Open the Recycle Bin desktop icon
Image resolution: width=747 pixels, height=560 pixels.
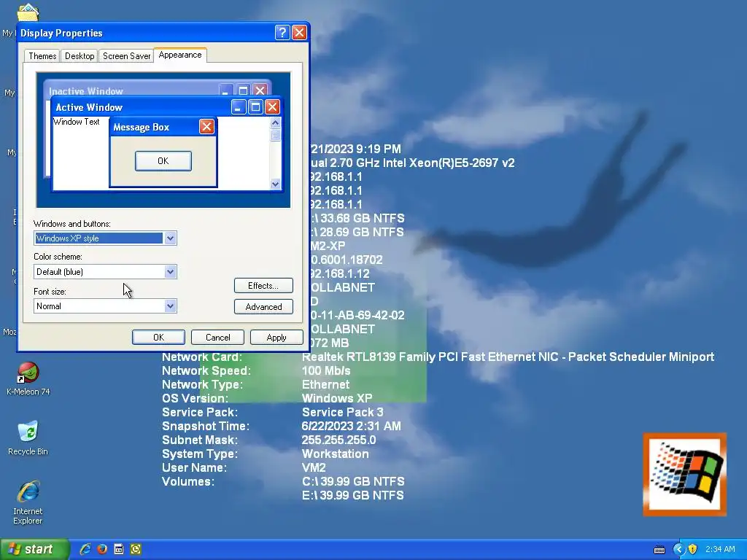(x=28, y=437)
